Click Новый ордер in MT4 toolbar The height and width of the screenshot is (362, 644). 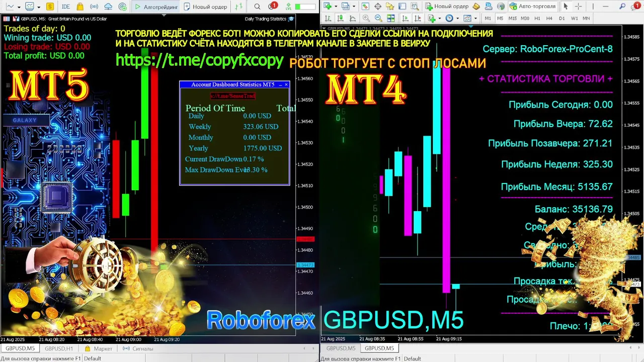coord(447,7)
